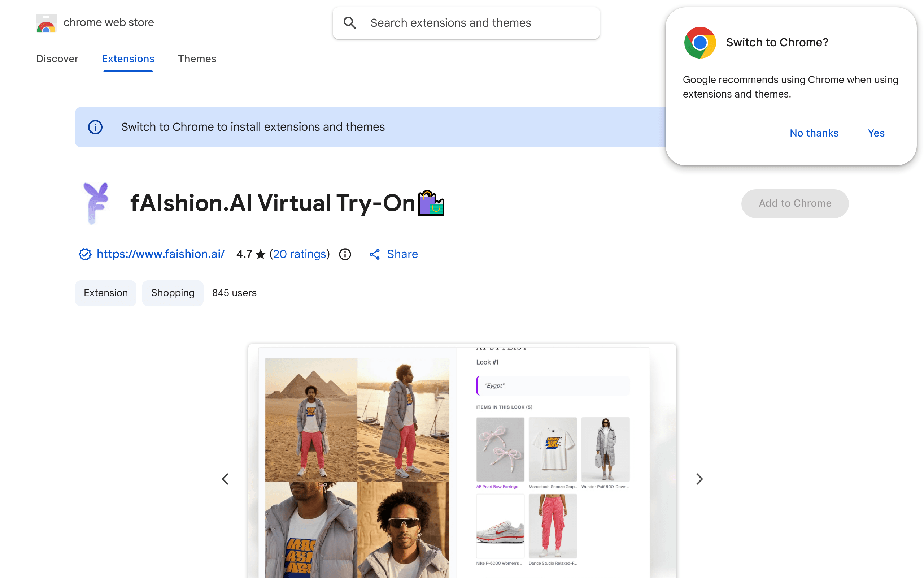
Task: Click the "Eygpt" look prompt box
Action: tap(553, 386)
